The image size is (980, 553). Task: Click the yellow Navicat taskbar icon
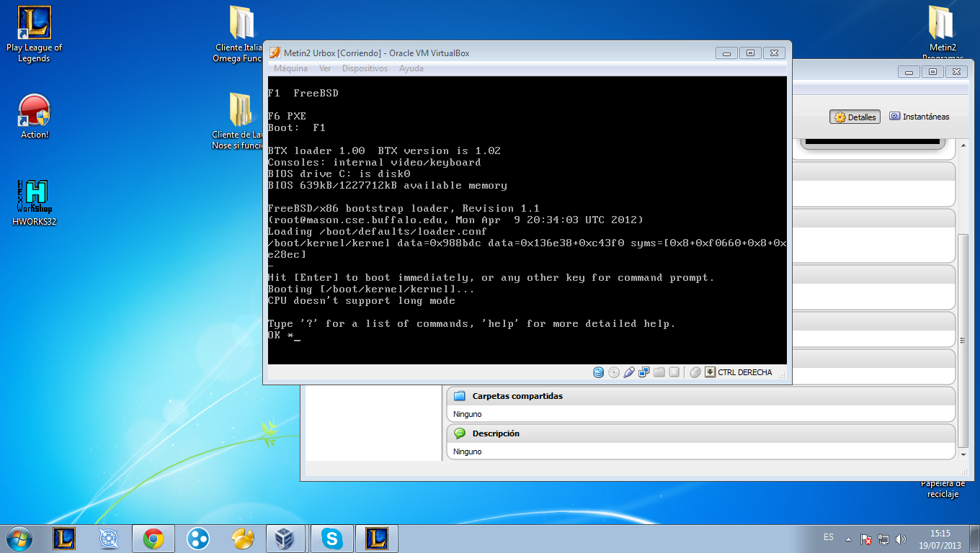[242, 539]
